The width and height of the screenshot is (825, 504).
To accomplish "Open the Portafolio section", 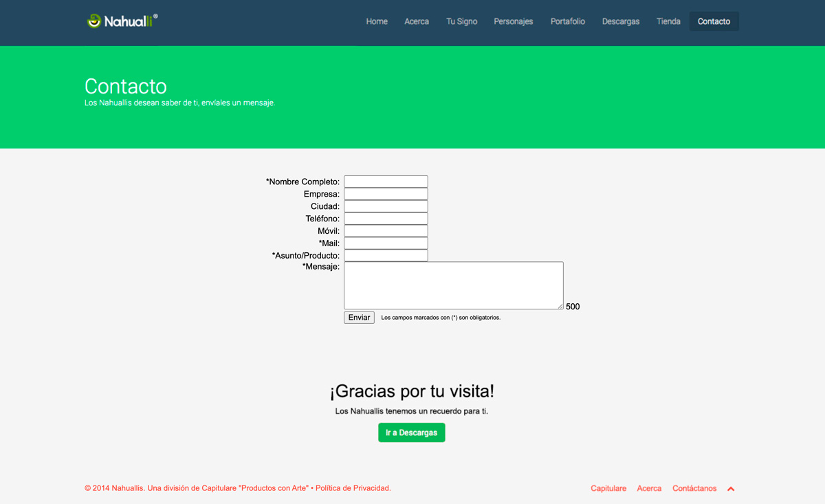I will click(x=567, y=21).
